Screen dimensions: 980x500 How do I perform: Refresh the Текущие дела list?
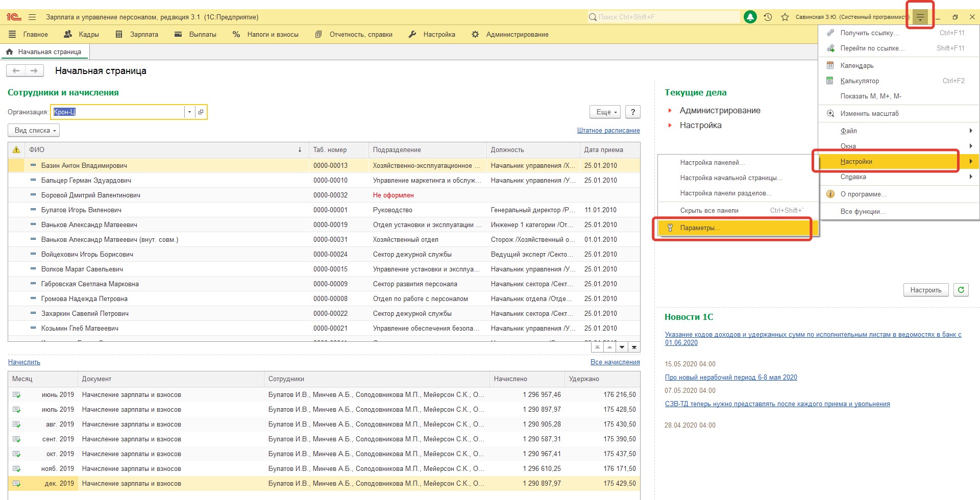point(961,290)
